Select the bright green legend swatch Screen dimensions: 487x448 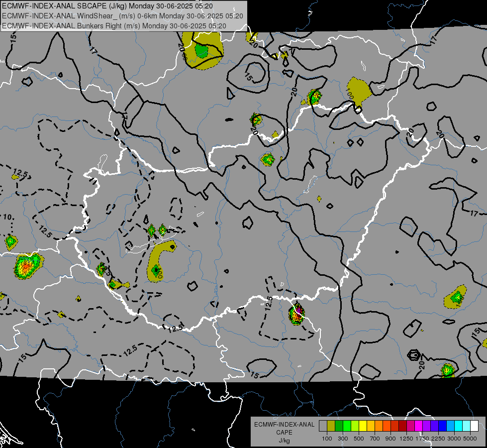(x=347, y=426)
